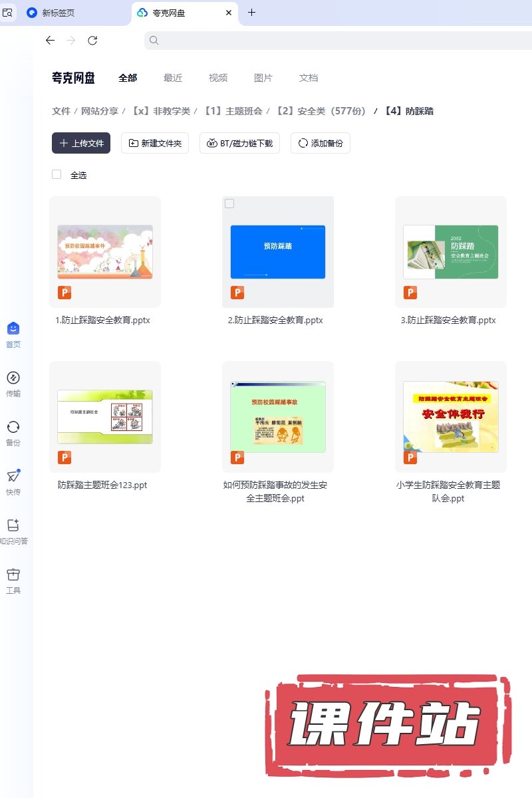Viewport: 532px width, 798px height.
Task: Check the box on 2.防止踩踏安全教育.pptx
Action: pos(229,203)
